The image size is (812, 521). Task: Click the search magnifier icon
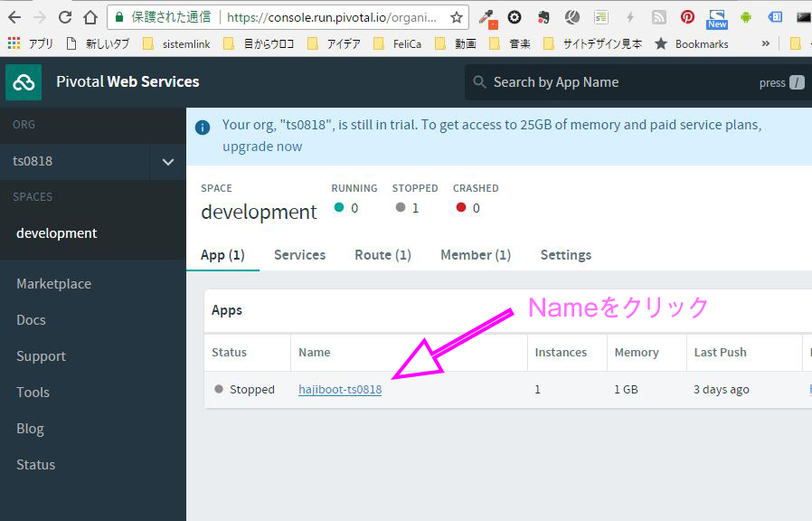[479, 82]
